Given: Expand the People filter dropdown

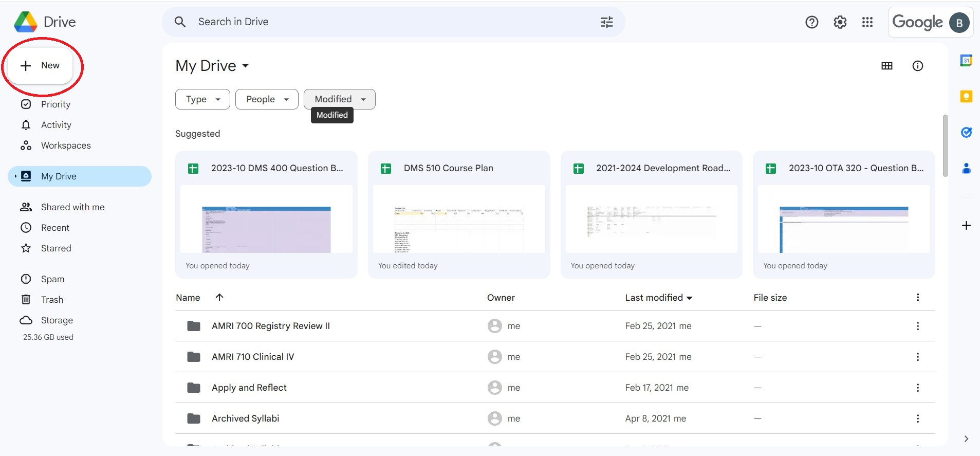Looking at the screenshot, I should (267, 99).
